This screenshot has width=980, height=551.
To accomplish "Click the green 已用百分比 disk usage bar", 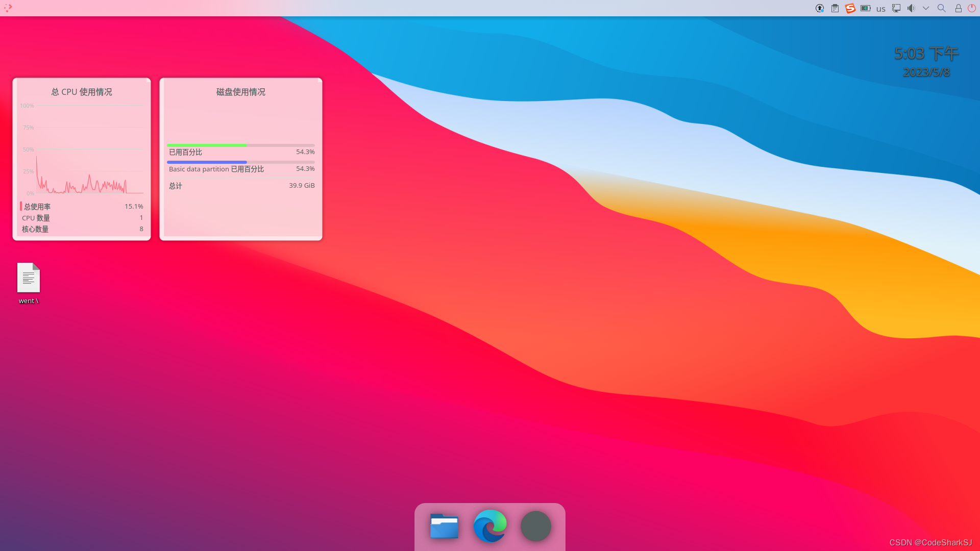I will click(x=207, y=145).
